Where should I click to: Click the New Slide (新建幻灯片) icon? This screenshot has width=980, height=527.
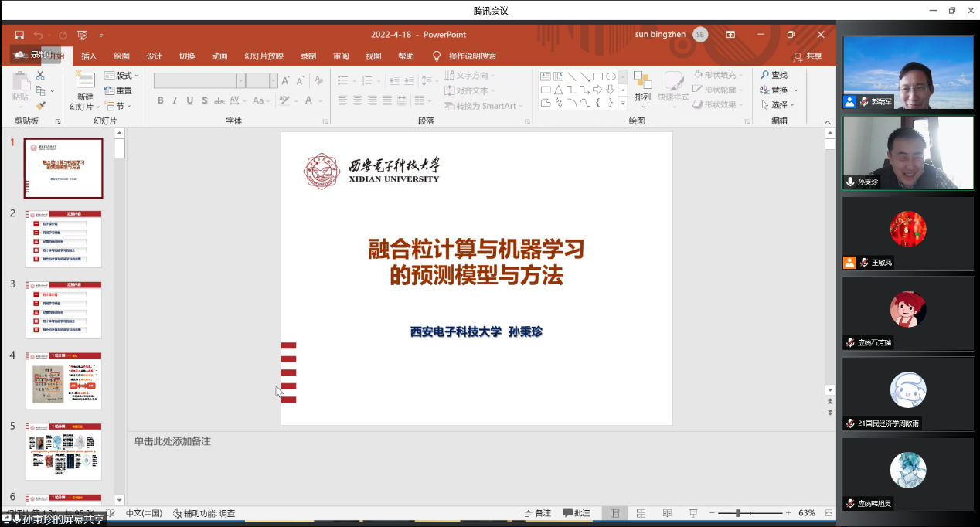click(84, 80)
